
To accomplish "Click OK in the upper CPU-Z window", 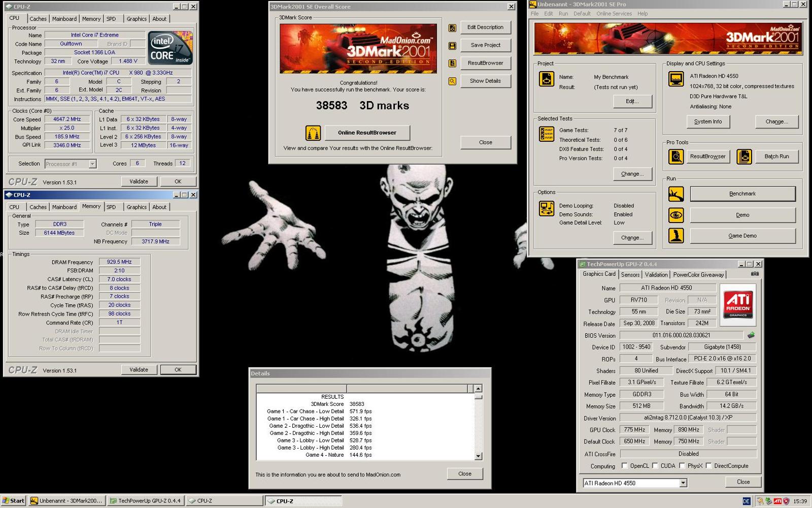I will (178, 181).
